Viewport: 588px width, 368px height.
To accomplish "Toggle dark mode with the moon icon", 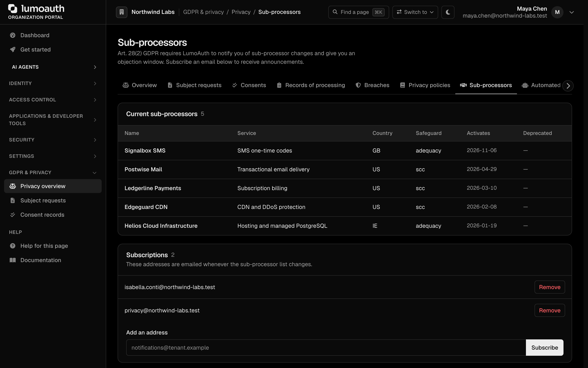I will [x=448, y=12].
